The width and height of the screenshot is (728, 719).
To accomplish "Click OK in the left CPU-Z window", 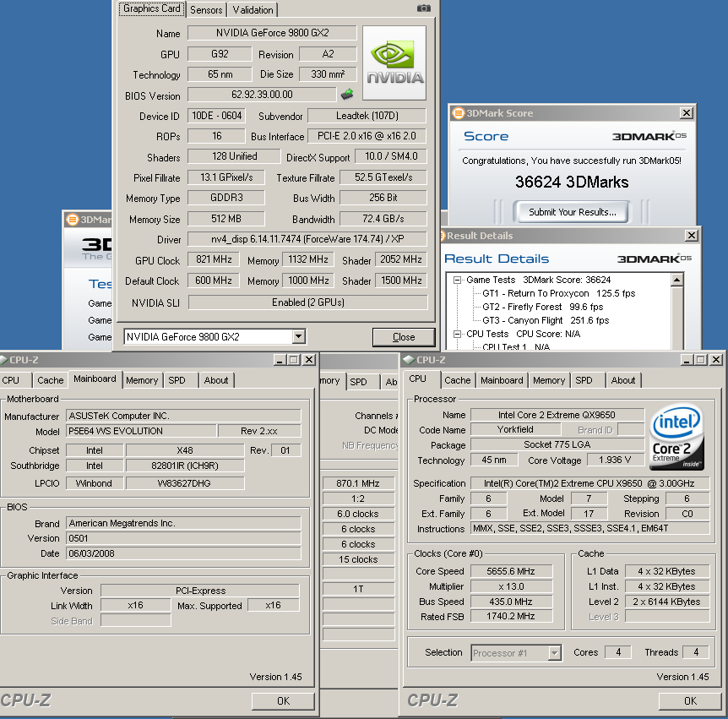I will click(x=283, y=700).
